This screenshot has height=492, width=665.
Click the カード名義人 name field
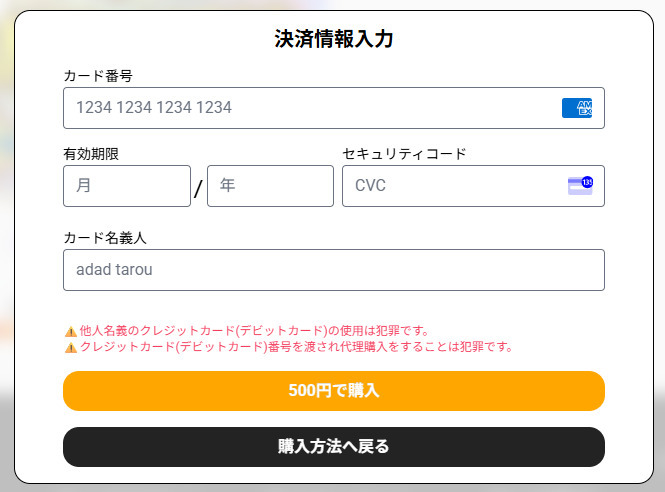[333, 270]
